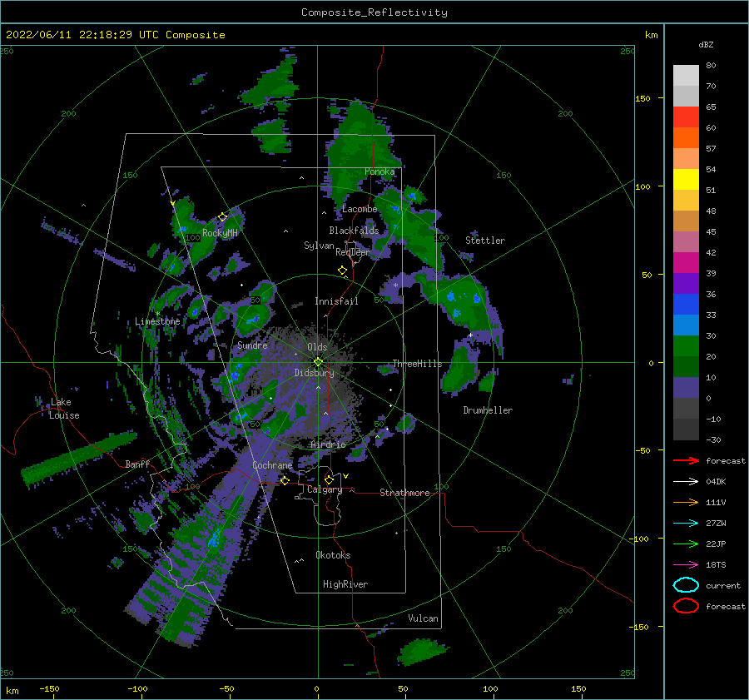Click the Olds city label
The image size is (749, 700).
317,347
